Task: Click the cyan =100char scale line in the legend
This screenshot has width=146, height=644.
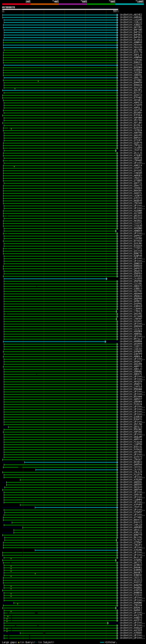Action: [102, 642]
